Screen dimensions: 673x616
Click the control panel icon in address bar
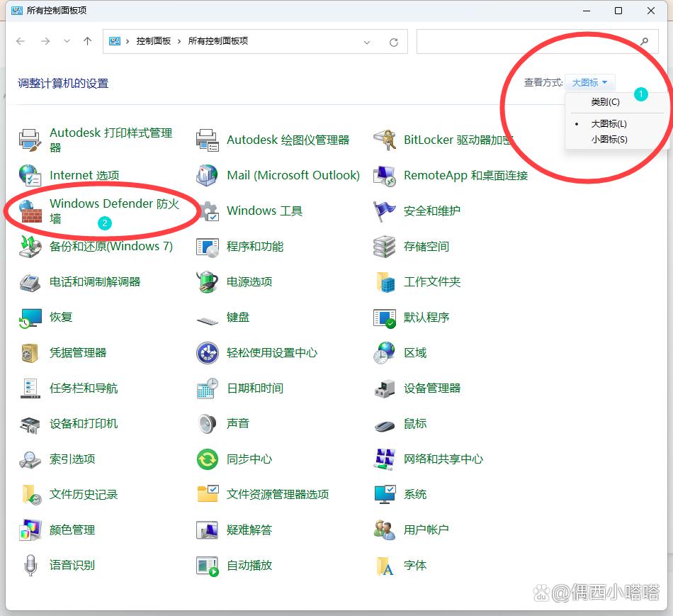point(115,41)
